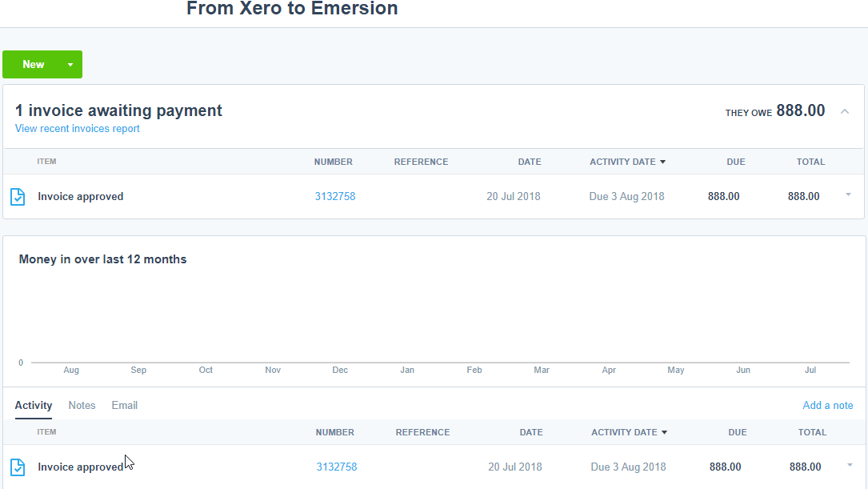Click the invoice approved icon in awaiting payment list
Image resolution: width=868 pixels, height=489 pixels.
(18, 197)
